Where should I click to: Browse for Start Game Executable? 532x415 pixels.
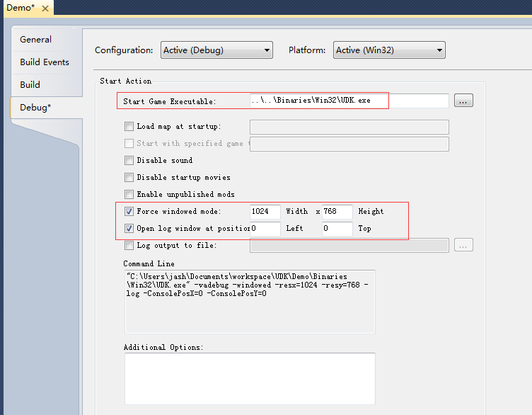pos(463,101)
